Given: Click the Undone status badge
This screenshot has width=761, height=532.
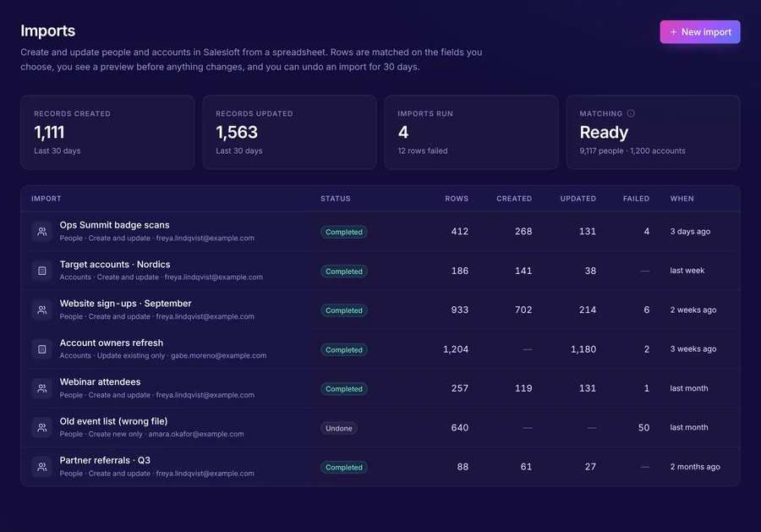Looking at the screenshot, I should [x=339, y=428].
